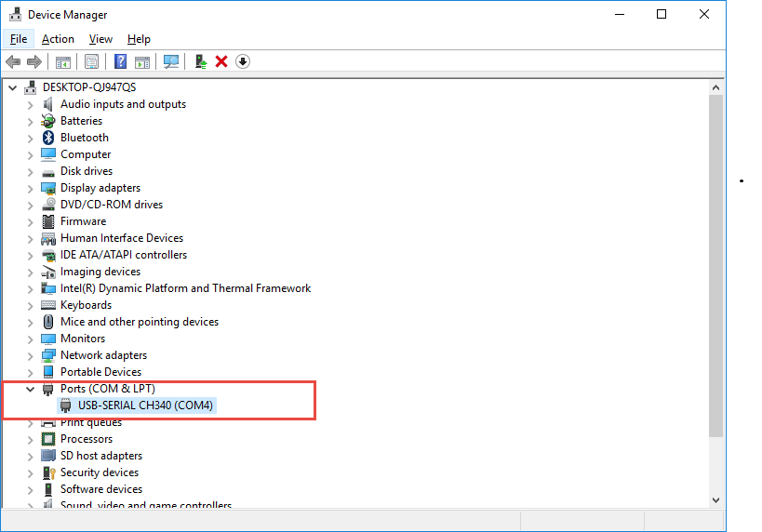
Task: Click the Imaging devices camera icon
Action: point(48,272)
